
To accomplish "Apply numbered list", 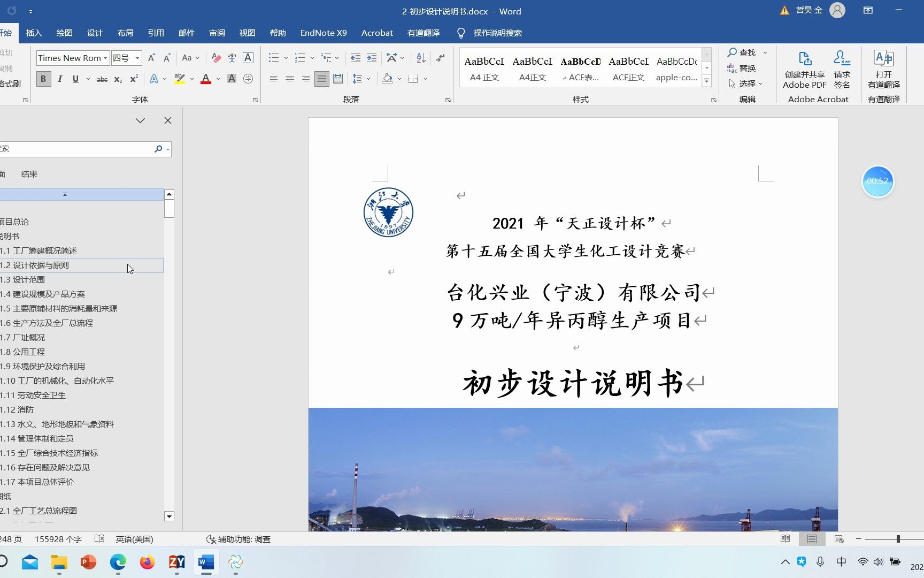I will (300, 58).
